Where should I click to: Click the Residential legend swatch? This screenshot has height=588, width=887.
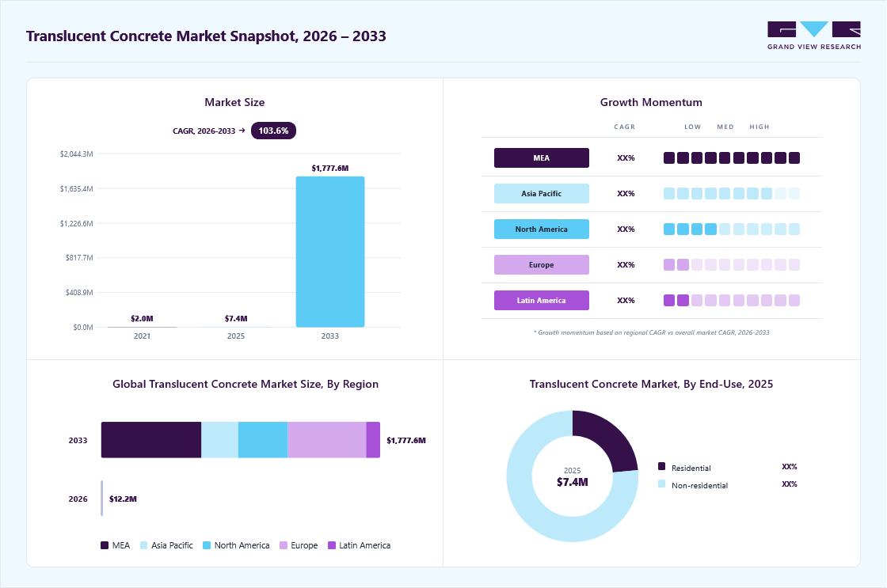(662, 466)
